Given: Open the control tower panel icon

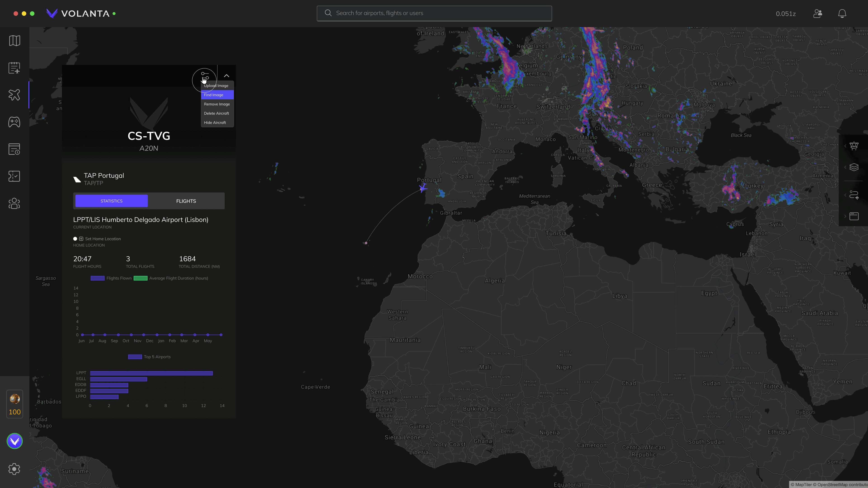Looking at the screenshot, I should click(x=854, y=146).
